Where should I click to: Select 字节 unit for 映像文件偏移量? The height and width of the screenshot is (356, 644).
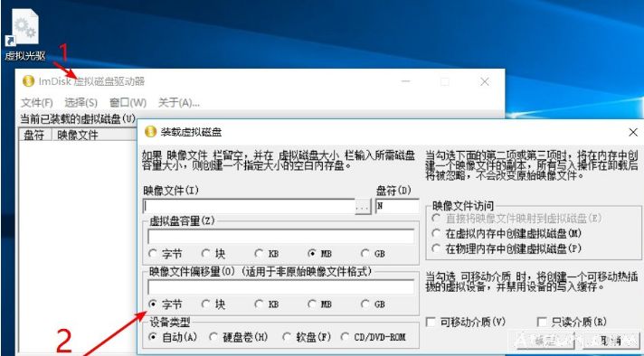[166, 304]
